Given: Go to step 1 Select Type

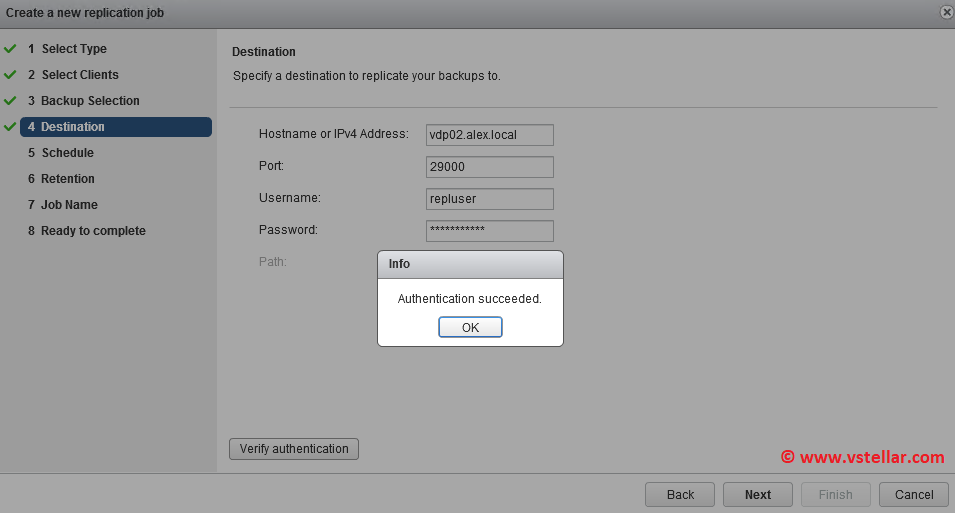Looking at the screenshot, I should point(73,49).
